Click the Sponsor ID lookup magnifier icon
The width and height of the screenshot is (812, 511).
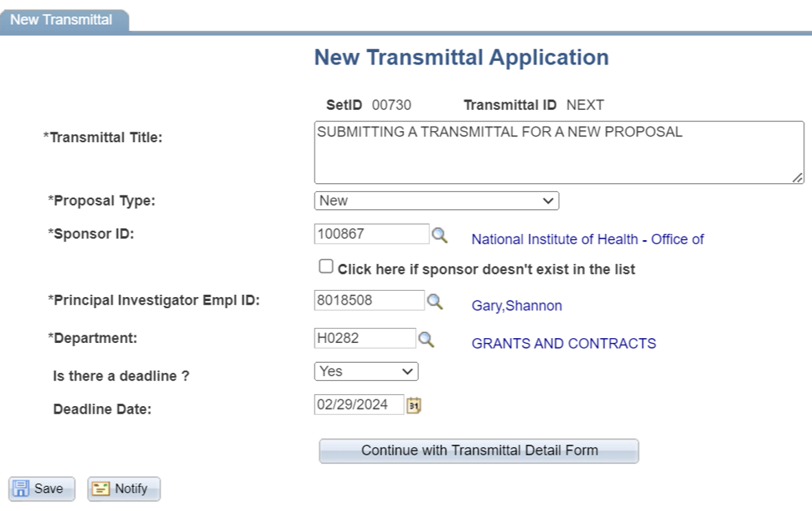point(439,235)
